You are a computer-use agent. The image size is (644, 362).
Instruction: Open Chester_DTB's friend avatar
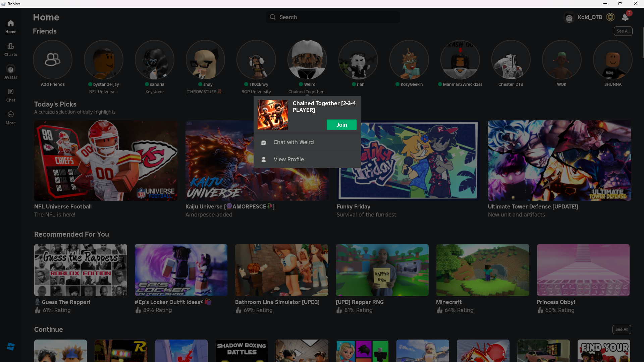pyautogui.click(x=511, y=60)
